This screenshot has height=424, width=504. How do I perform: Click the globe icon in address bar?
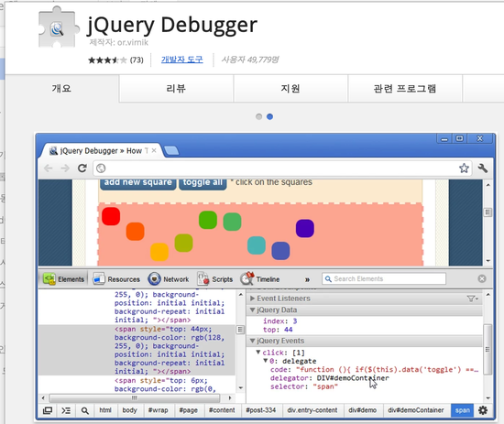[x=101, y=168]
